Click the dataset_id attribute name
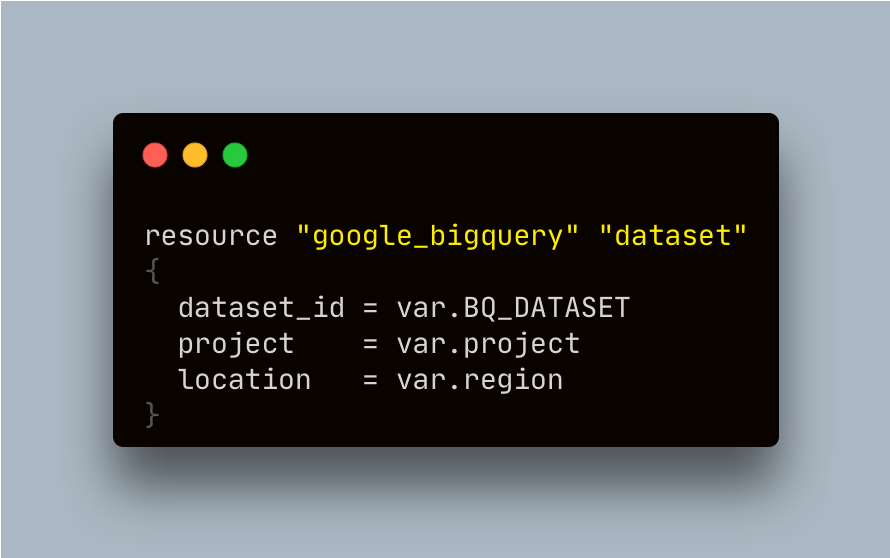 click(262, 308)
